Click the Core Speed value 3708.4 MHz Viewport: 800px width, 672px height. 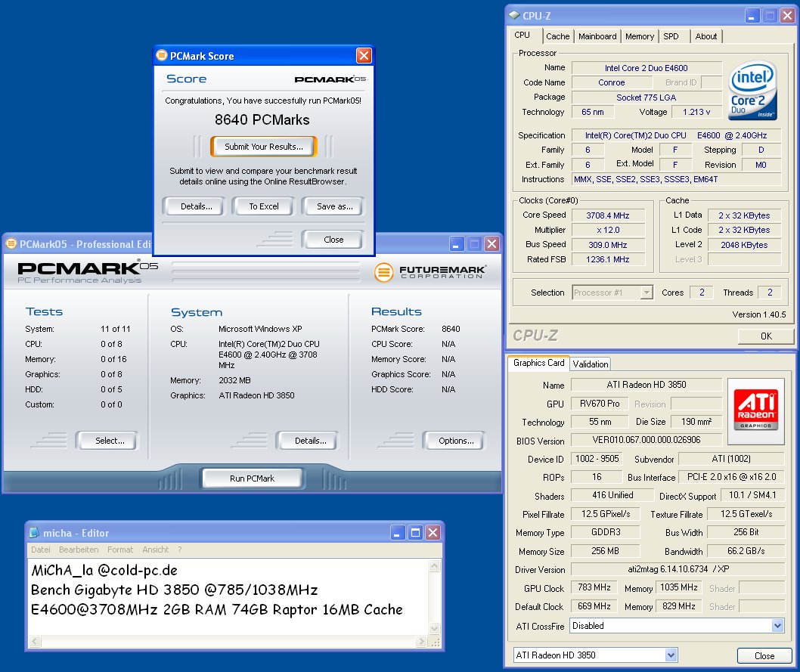click(608, 215)
